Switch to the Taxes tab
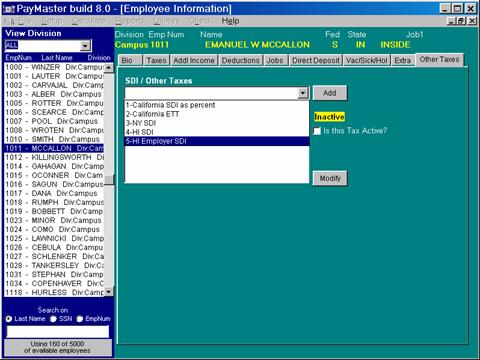Image resolution: width=480 pixels, height=360 pixels. tap(156, 60)
